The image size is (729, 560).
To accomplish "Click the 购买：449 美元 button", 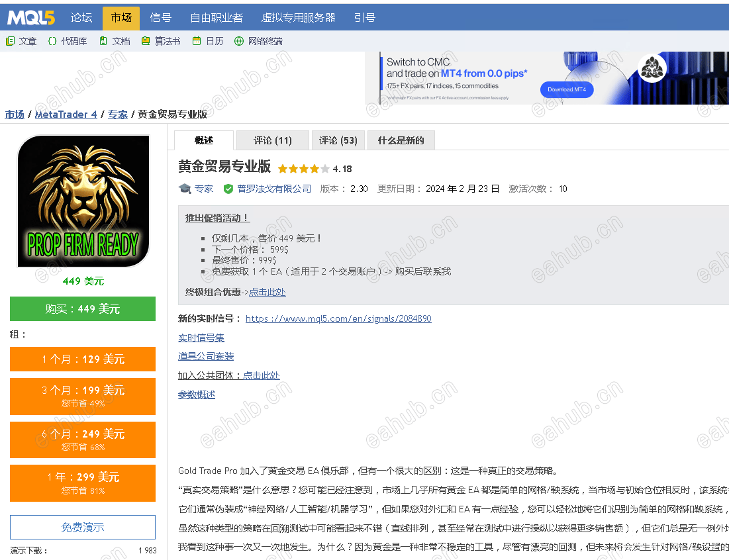I will 82,308.
